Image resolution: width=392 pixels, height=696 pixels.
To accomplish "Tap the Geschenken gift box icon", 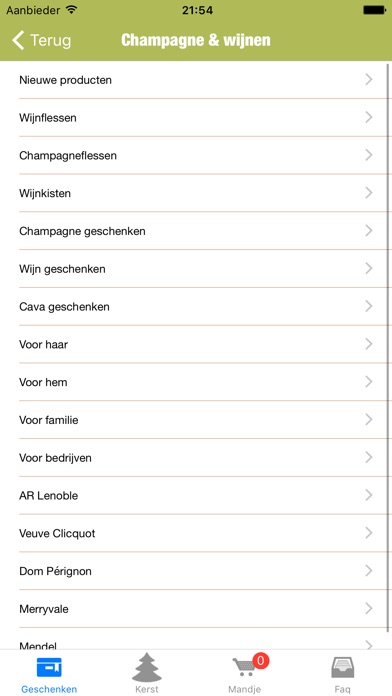I will pyautogui.click(x=49, y=667).
